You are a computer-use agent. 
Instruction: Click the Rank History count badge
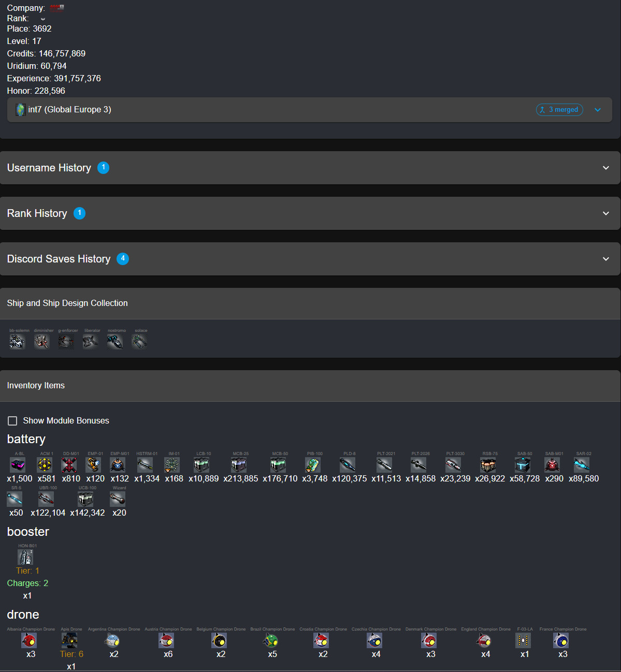(79, 213)
